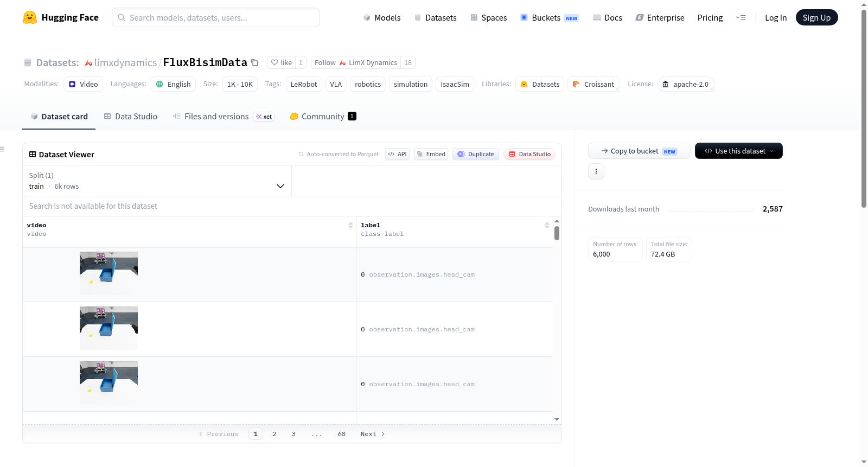Select the Video modality tag

tap(83, 84)
